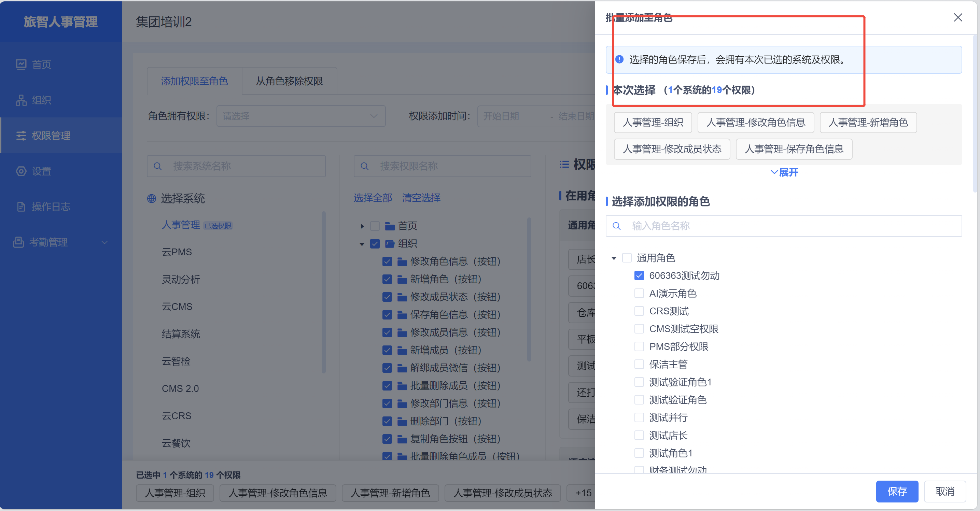Screen dimensions: 980x511
Task: Collapse the 通用角色 tree node arrow
Action: tap(614, 258)
